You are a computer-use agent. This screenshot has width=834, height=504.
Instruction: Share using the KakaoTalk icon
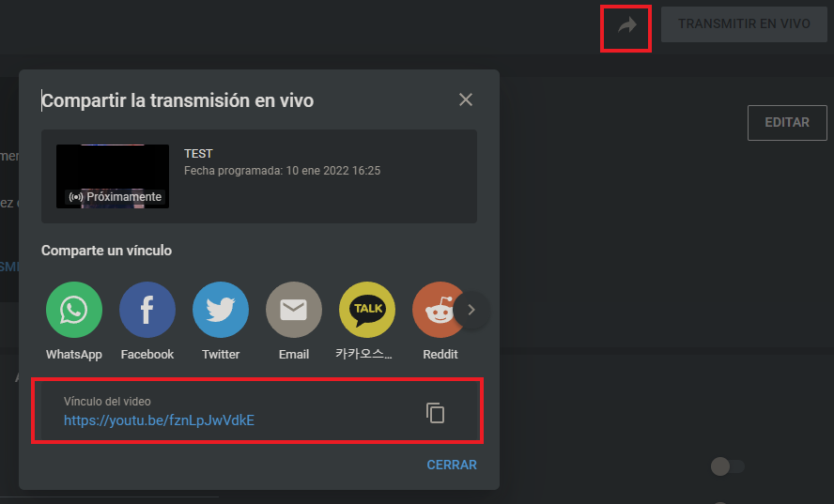(367, 310)
